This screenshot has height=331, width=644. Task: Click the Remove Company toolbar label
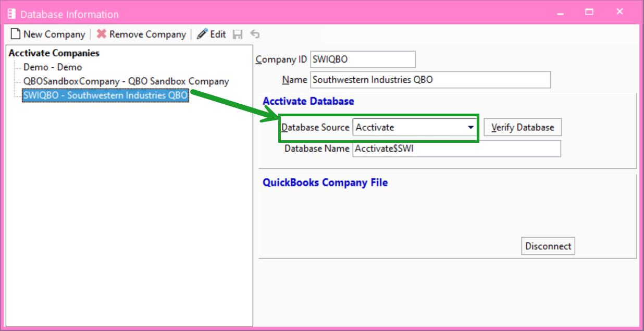148,34
